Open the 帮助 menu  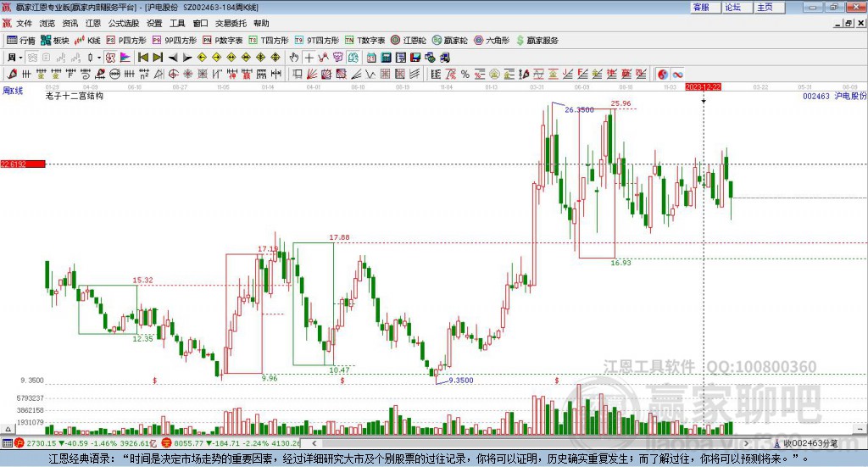(261, 23)
